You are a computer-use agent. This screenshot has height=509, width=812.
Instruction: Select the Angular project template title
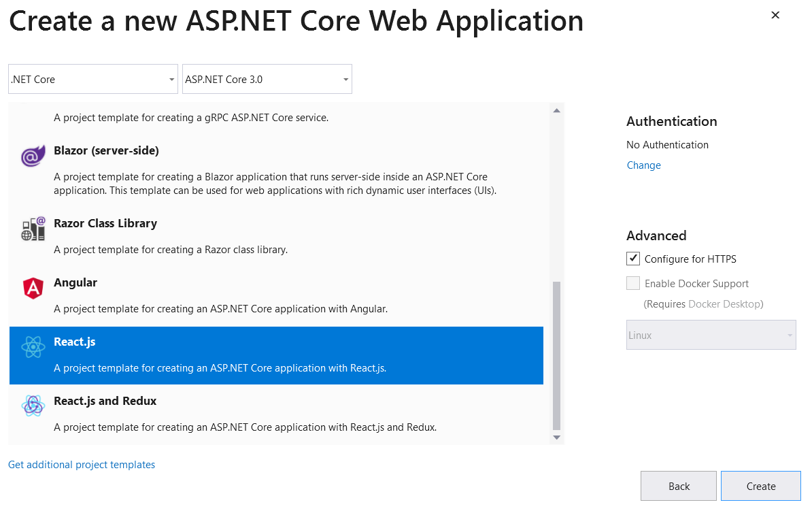75,282
